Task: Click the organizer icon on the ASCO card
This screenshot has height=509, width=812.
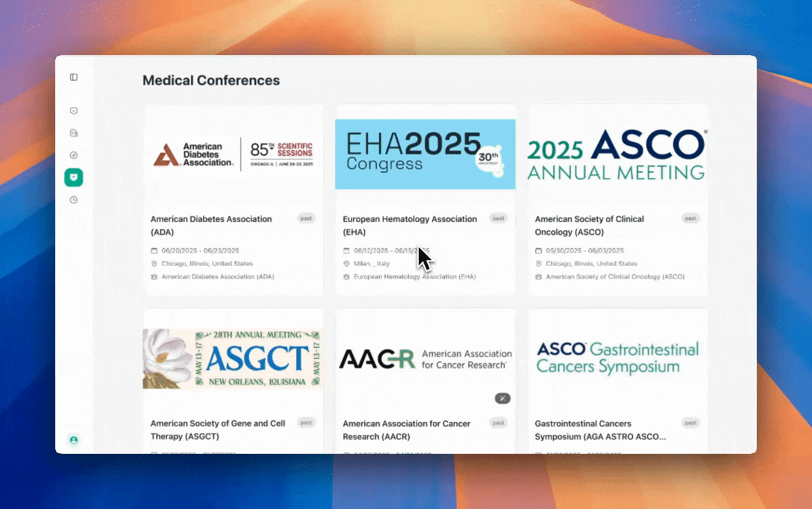Action: click(539, 277)
